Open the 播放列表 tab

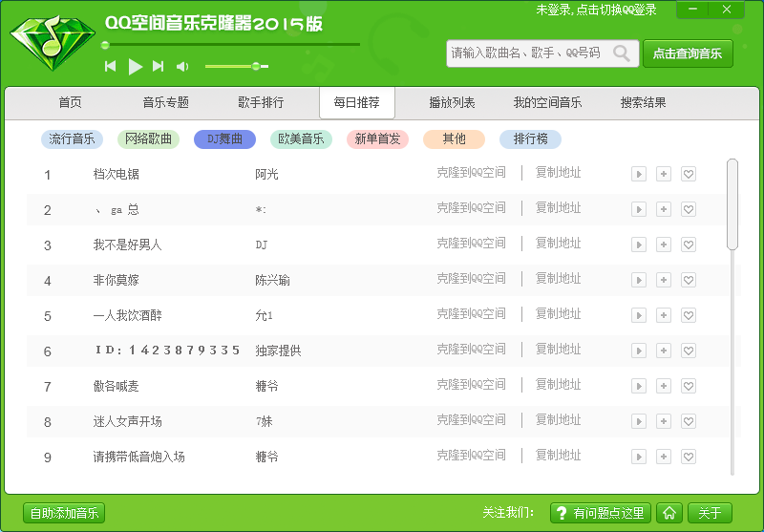tap(452, 103)
